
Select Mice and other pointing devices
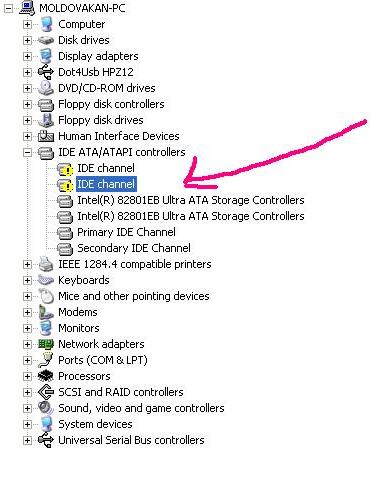point(134,296)
